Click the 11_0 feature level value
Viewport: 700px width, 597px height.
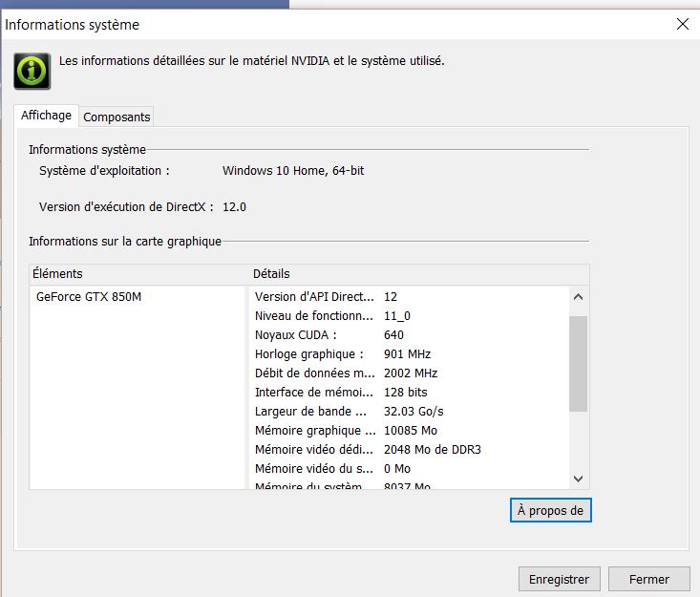pyautogui.click(x=397, y=316)
